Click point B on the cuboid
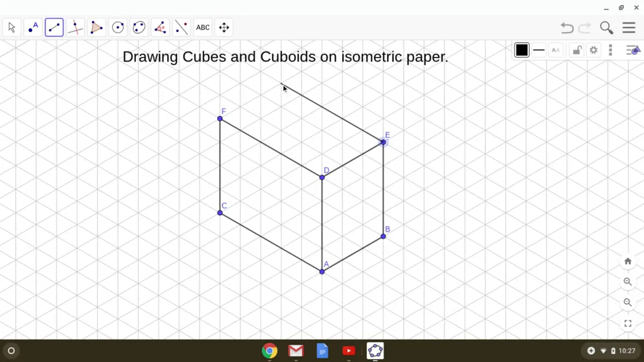The width and height of the screenshot is (644, 362). 383,236
